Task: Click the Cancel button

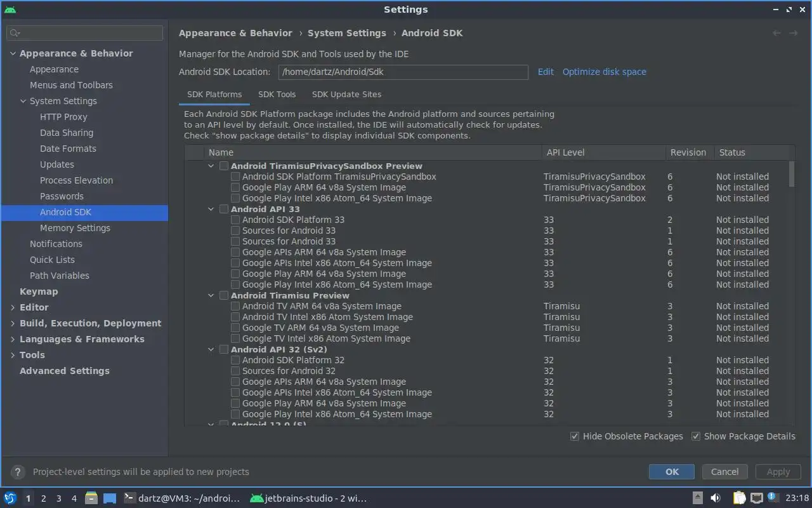Action: [x=724, y=472]
